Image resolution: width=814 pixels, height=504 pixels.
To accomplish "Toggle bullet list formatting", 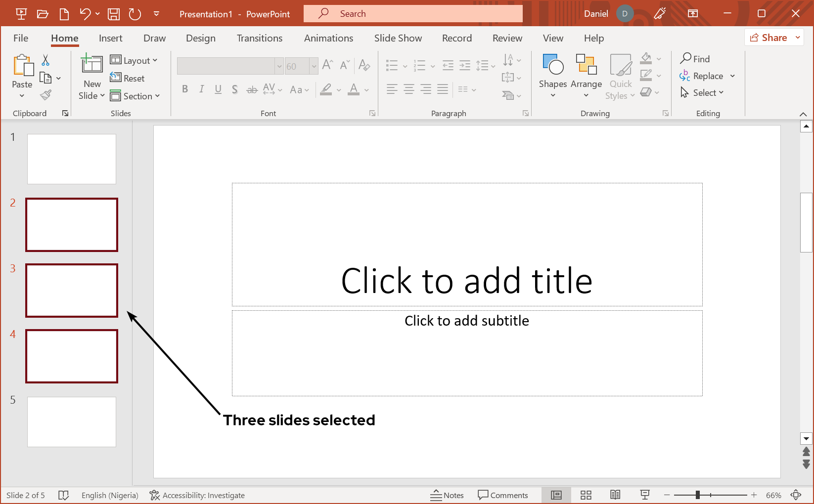I will tap(391, 65).
